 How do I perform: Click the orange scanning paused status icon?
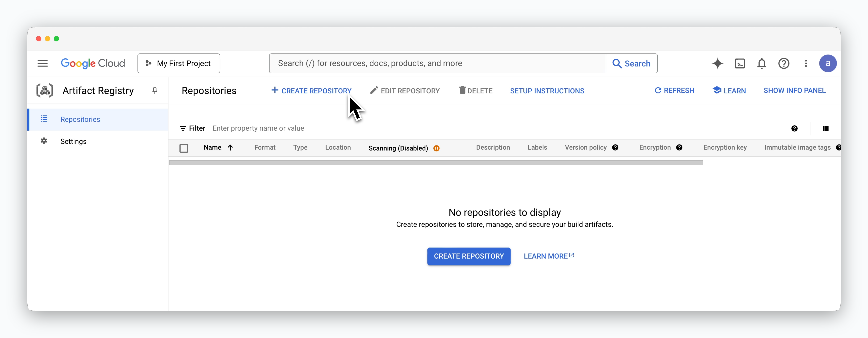[x=436, y=148]
